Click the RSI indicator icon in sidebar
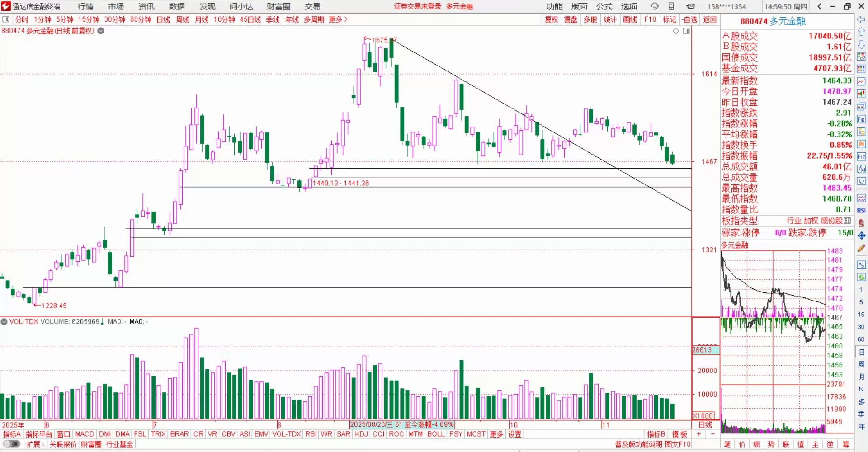Image resolution: width=868 pixels, height=452 pixels. (861, 211)
